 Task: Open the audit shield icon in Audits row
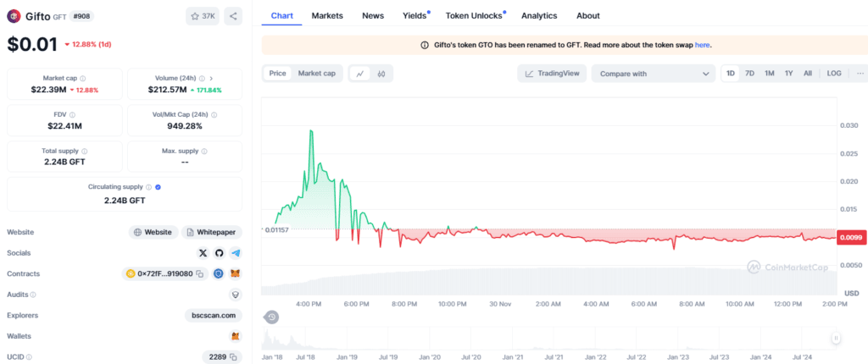pyautogui.click(x=236, y=295)
